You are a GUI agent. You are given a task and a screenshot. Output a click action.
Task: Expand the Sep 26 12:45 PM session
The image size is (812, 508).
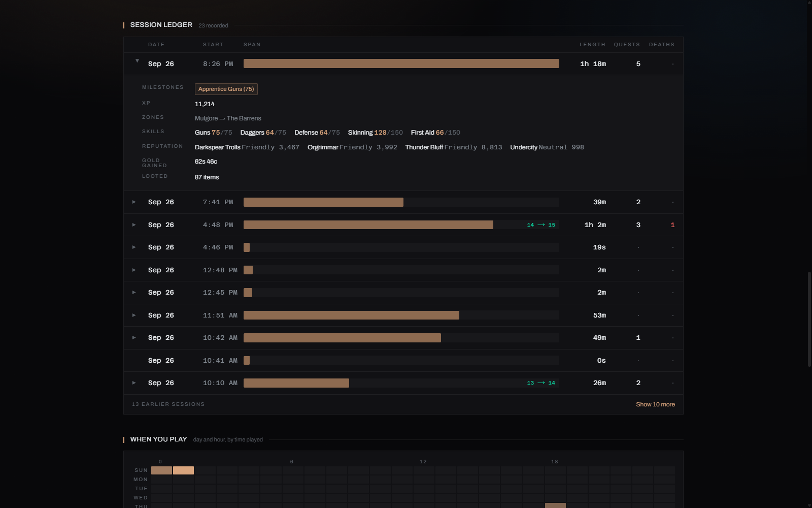pyautogui.click(x=134, y=293)
